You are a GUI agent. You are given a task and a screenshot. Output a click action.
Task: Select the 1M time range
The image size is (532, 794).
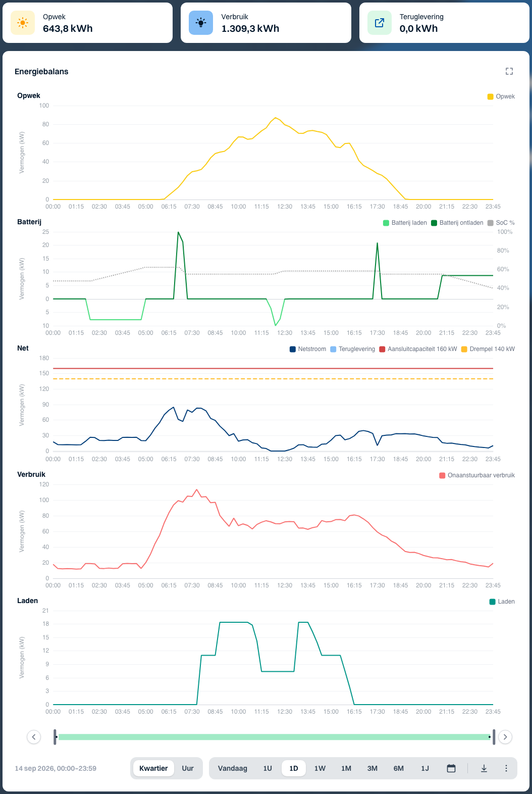click(346, 768)
